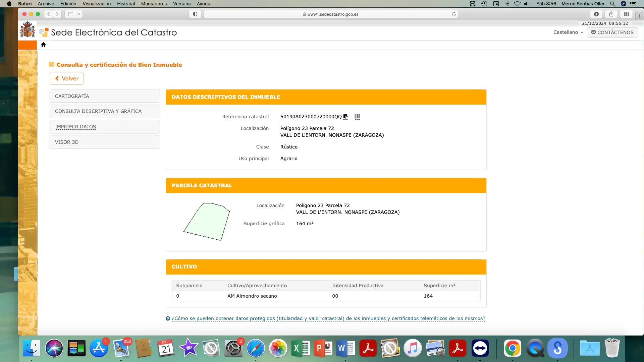The width and height of the screenshot is (644, 362).
Task: Click the Volver button
Action: (x=66, y=78)
